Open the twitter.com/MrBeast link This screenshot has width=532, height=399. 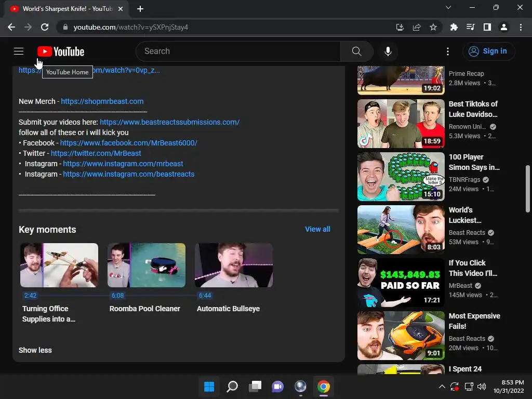click(96, 153)
